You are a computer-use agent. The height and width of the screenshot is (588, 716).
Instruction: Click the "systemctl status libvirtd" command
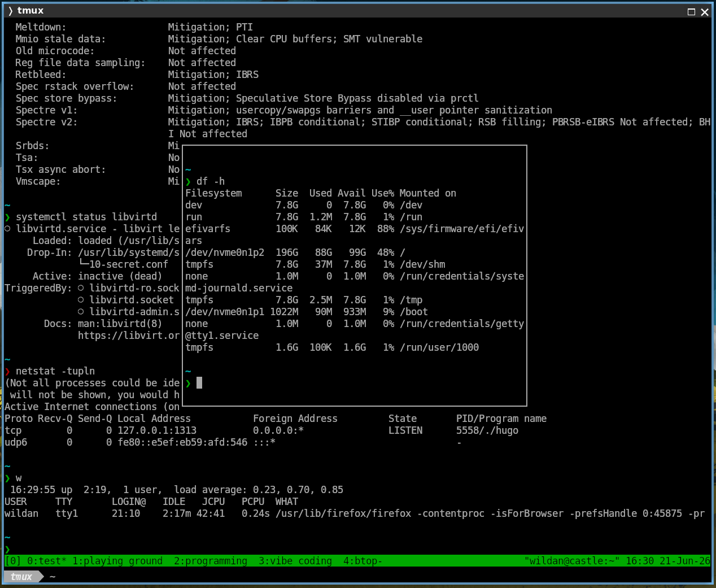coord(86,217)
